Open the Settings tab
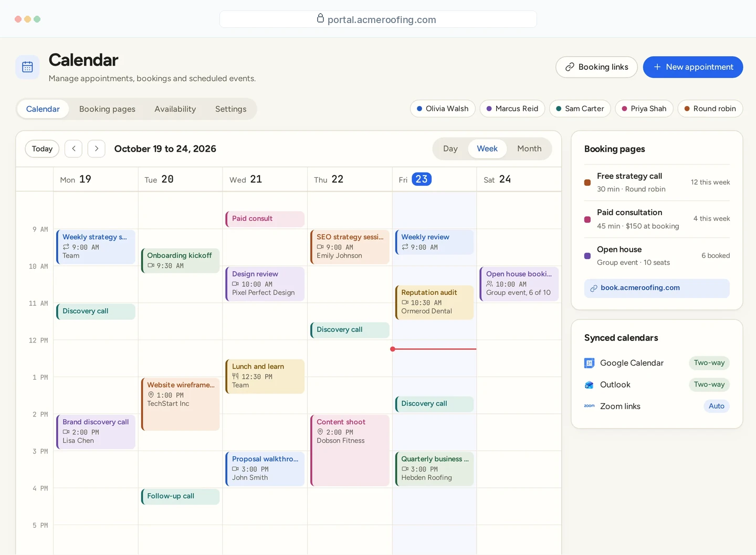The width and height of the screenshot is (756, 555). coord(231,109)
